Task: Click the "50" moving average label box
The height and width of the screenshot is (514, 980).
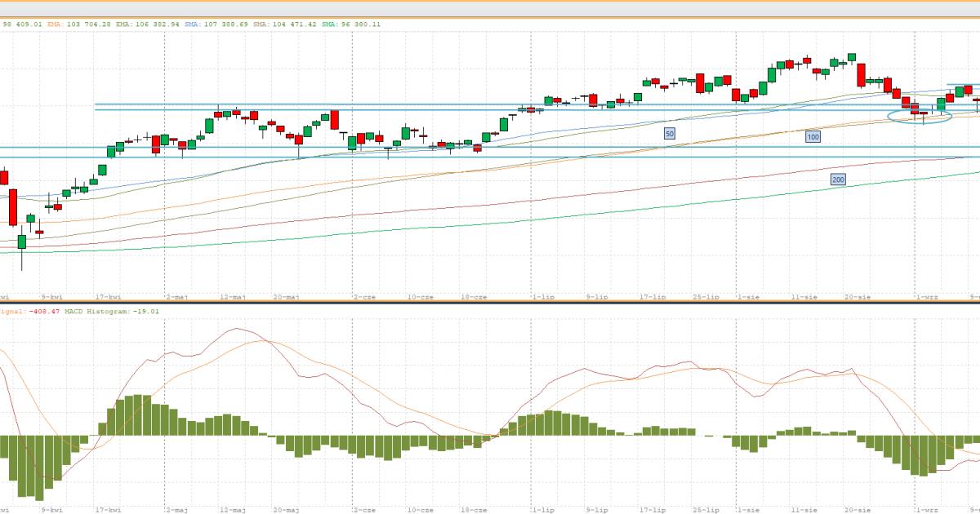Action: (670, 132)
